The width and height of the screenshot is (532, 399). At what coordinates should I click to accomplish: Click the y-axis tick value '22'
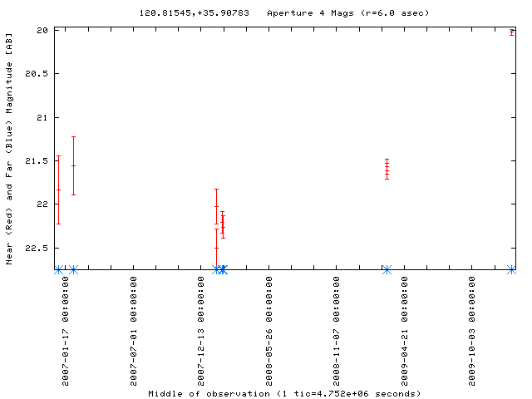[42, 204]
